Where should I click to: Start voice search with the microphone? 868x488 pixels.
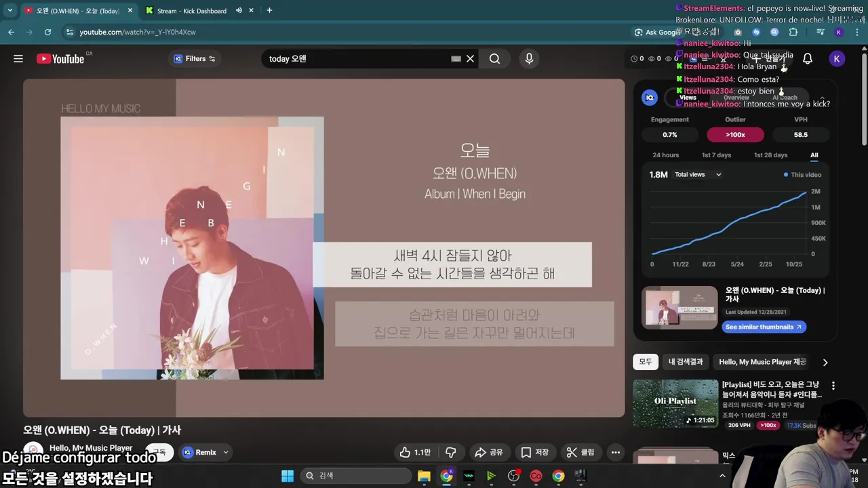point(529,59)
